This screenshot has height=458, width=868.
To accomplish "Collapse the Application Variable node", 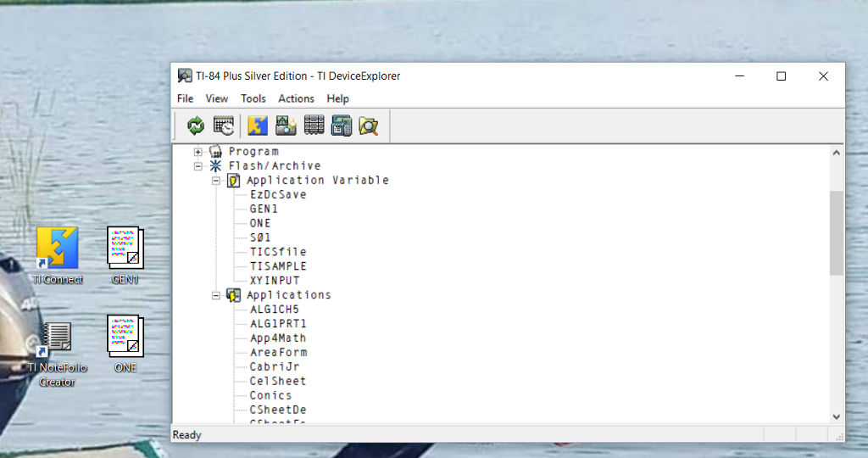I will 216,180.
